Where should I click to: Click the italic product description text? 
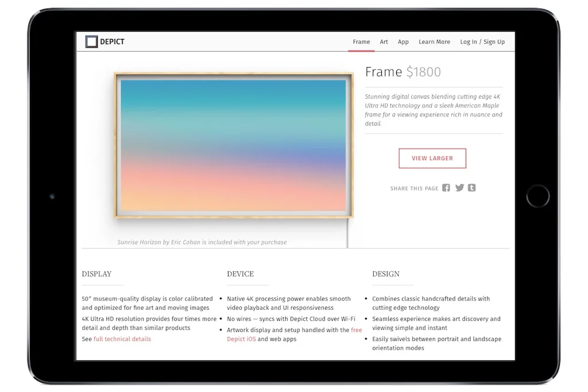(433, 110)
